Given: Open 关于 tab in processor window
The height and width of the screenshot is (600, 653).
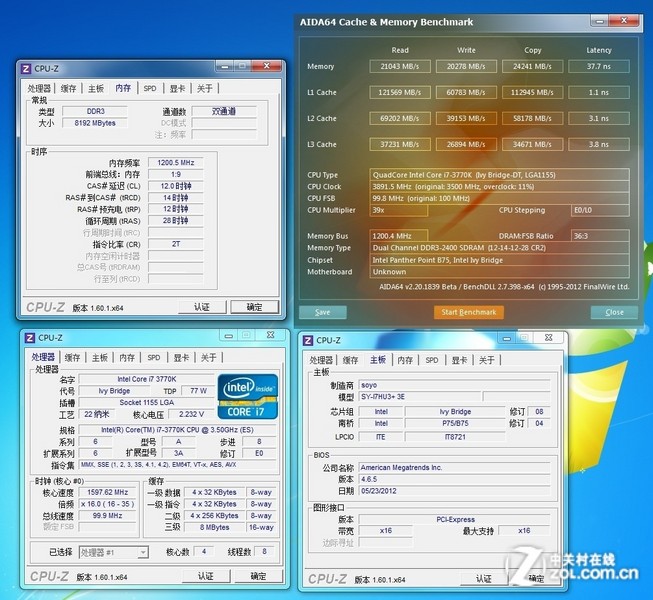Looking at the screenshot, I should (x=208, y=358).
